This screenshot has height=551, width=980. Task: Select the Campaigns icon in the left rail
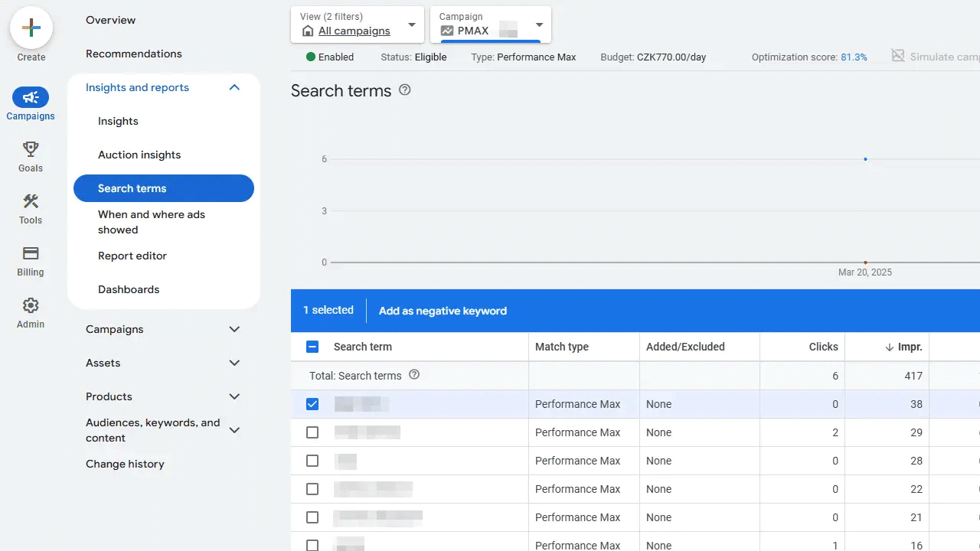(x=31, y=97)
